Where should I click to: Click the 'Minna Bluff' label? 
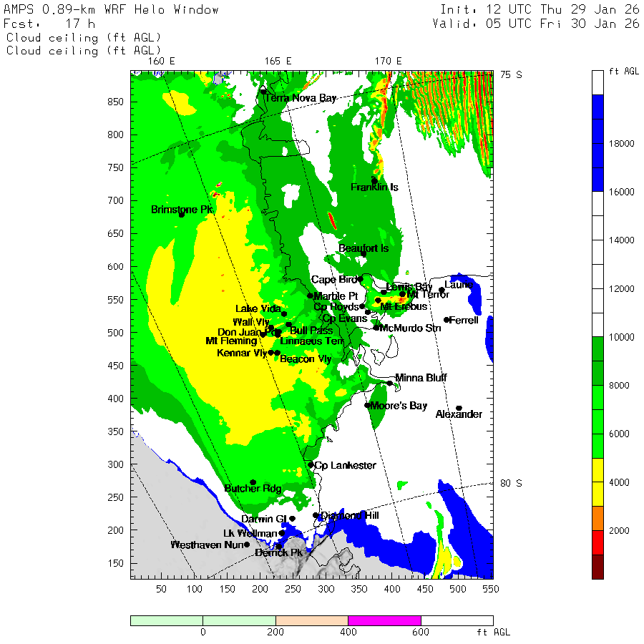click(421, 377)
